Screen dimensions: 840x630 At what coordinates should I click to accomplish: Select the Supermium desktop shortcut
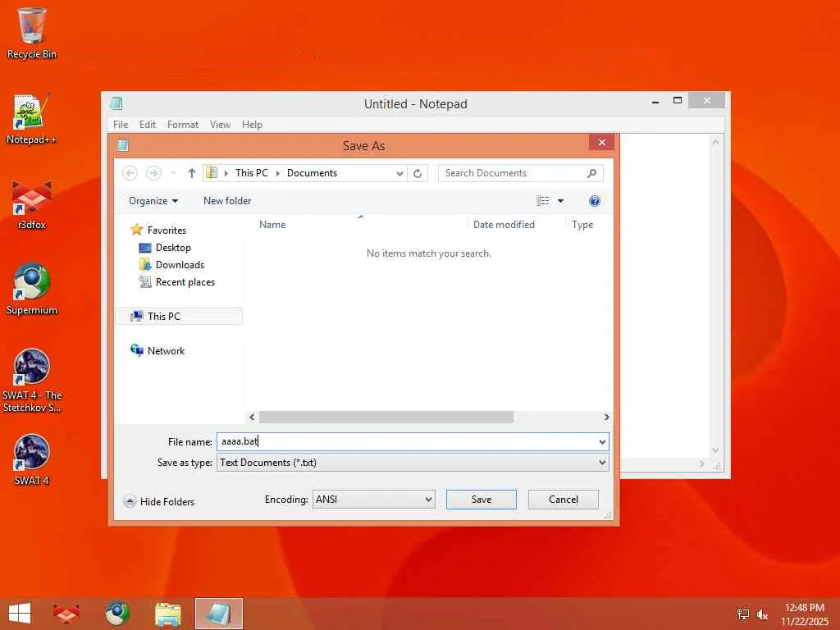coord(32,290)
